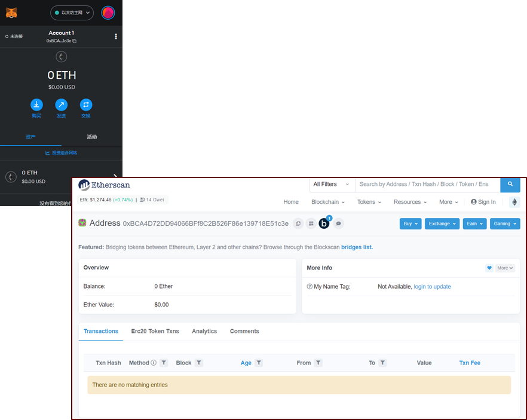
Task: Click the Age column header link
Action: click(246, 363)
